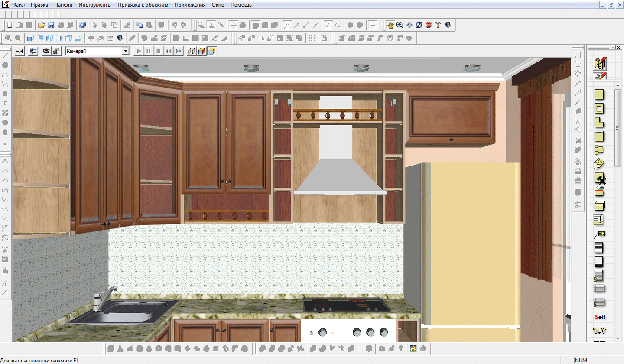This screenshot has width=624, height=364.
Task: Select the Pan hand tool
Action: coord(390,25)
